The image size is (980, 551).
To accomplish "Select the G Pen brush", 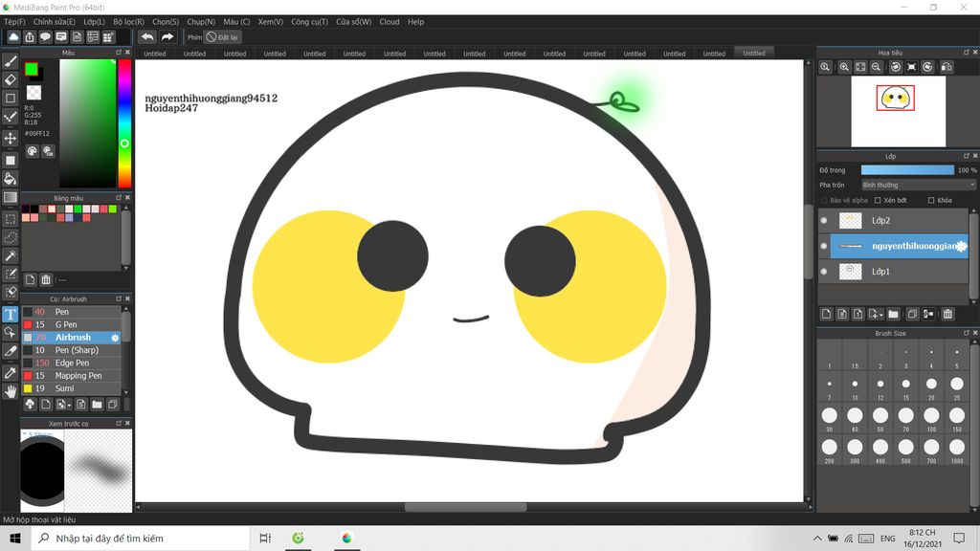I will pos(71,325).
